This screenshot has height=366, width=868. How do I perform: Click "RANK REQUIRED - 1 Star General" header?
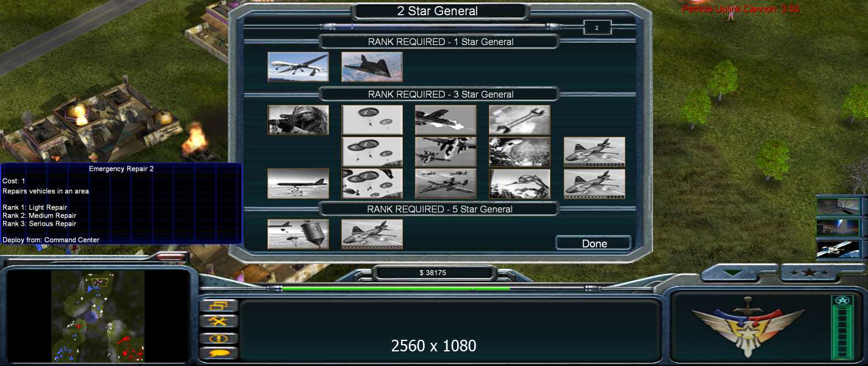pos(440,42)
